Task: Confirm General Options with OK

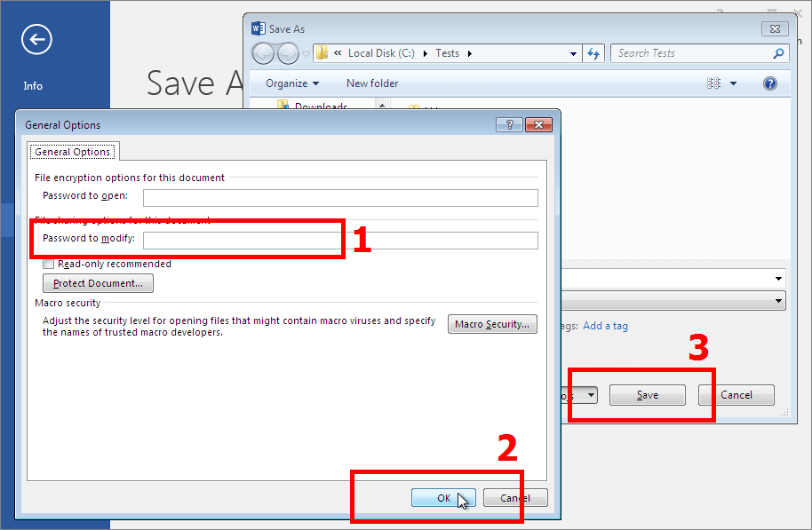Action: pyautogui.click(x=443, y=498)
